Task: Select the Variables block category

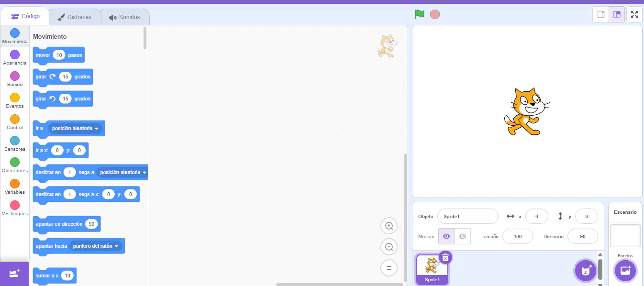Action: 15,187
